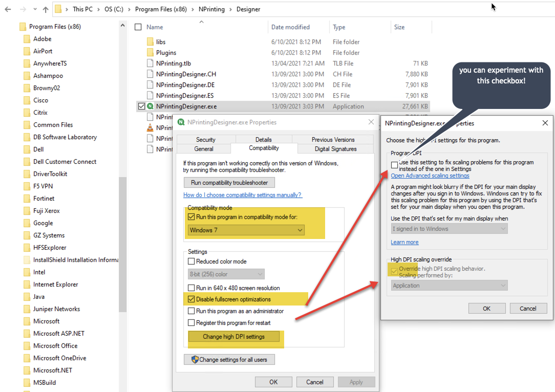Switch to the Security tab

[x=206, y=139]
